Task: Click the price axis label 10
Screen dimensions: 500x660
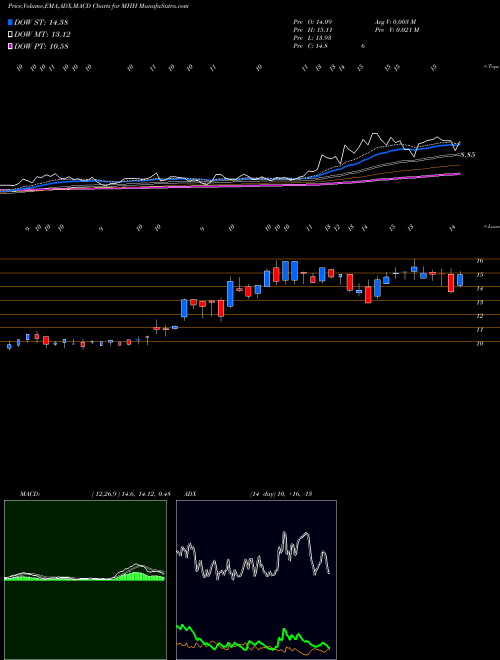Action: (x=479, y=343)
